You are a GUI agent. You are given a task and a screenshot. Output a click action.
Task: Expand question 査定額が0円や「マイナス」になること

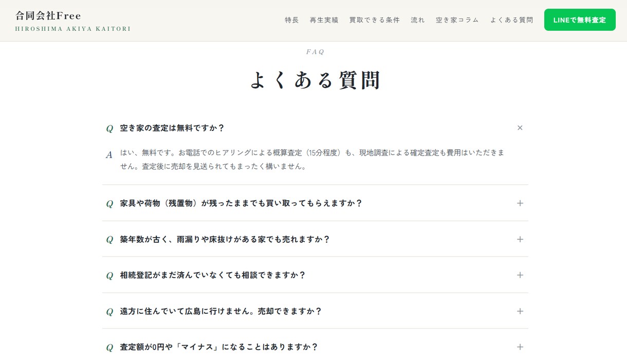pos(315,347)
